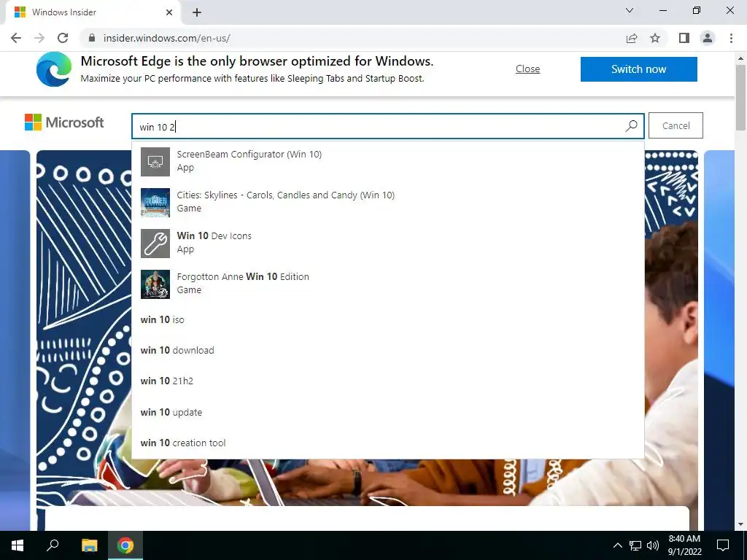Bookmark this page with the star icon
The height and width of the screenshot is (560, 747).
point(655,38)
